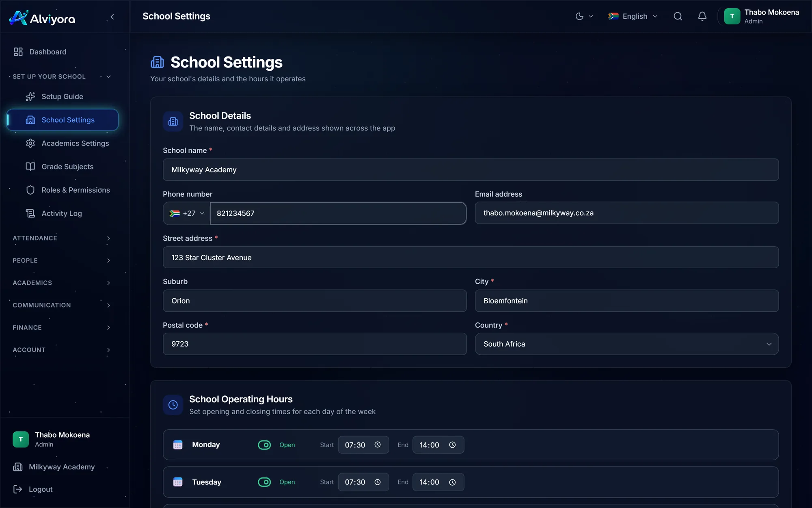This screenshot has height=508, width=812.
Task: Click the Monday start time clock icon
Action: [378, 445]
